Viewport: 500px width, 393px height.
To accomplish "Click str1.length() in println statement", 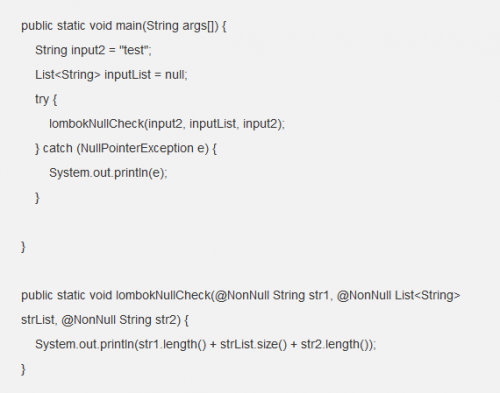I will click(172, 344).
